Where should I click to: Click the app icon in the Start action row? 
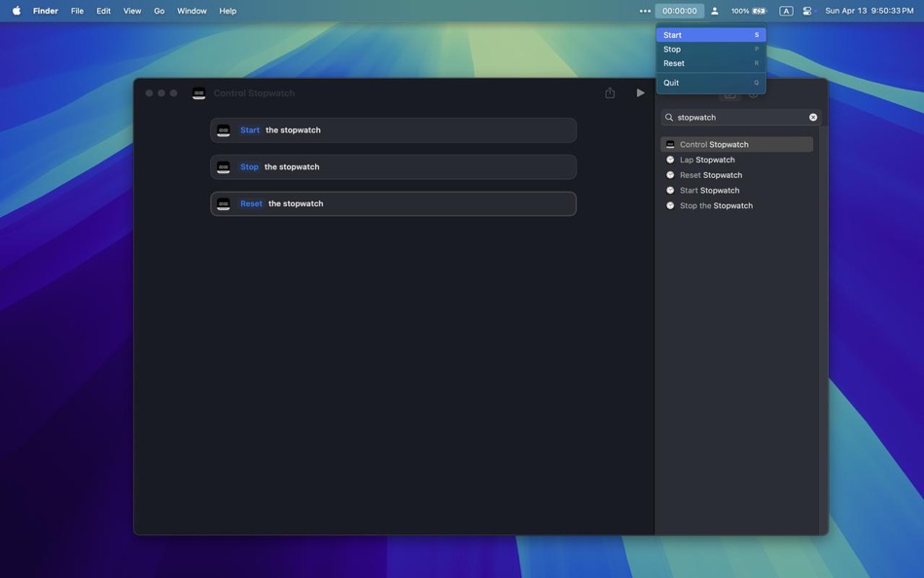point(224,130)
